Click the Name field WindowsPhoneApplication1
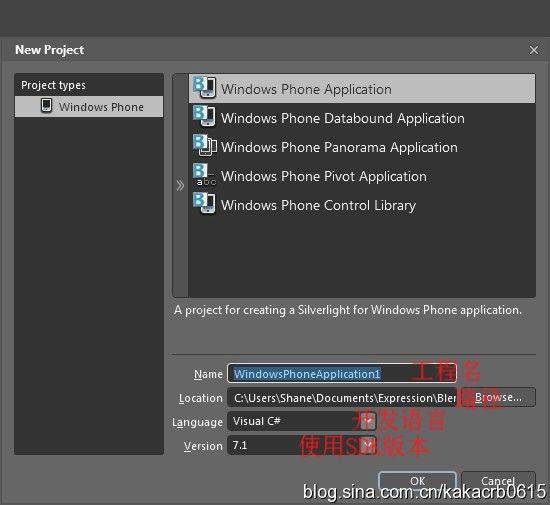Viewport: 550px width, 505px height. [342, 373]
